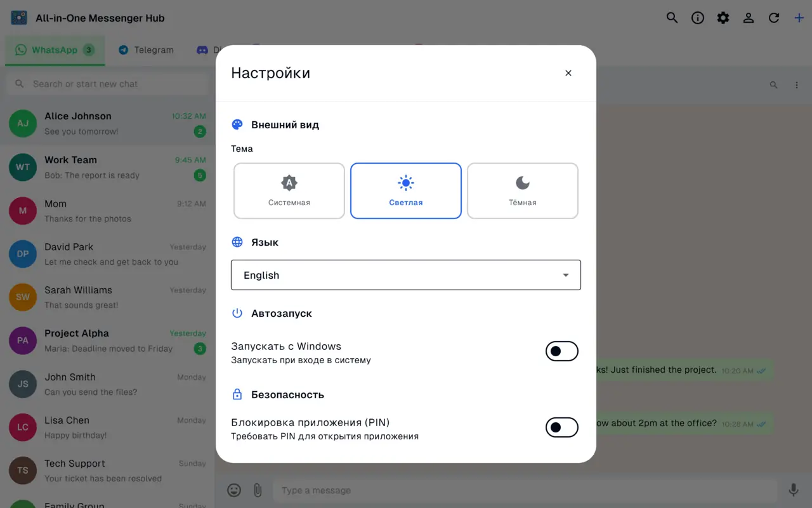The height and width of the screenshot is (508, 812).
Task: Click Work Team's WT avatar
Action: click(x=23, y=168)
